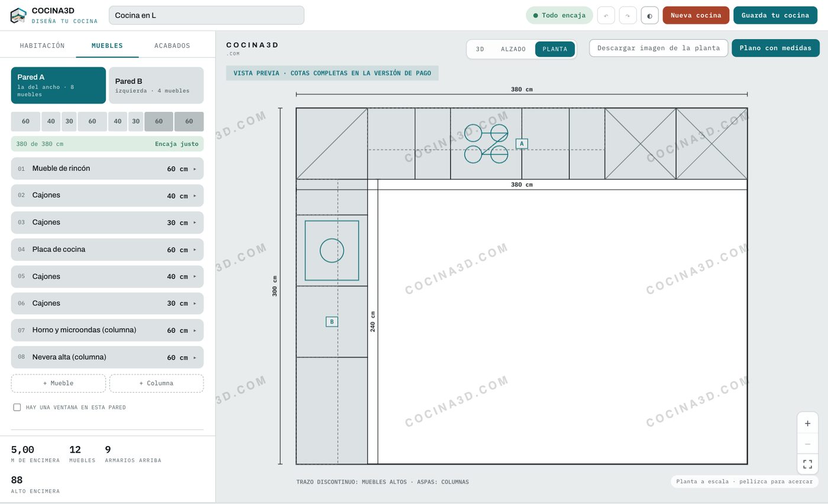
Task: Expand the 'Horno y microondas (columna)' row arrow
Action: click(195, 330)
